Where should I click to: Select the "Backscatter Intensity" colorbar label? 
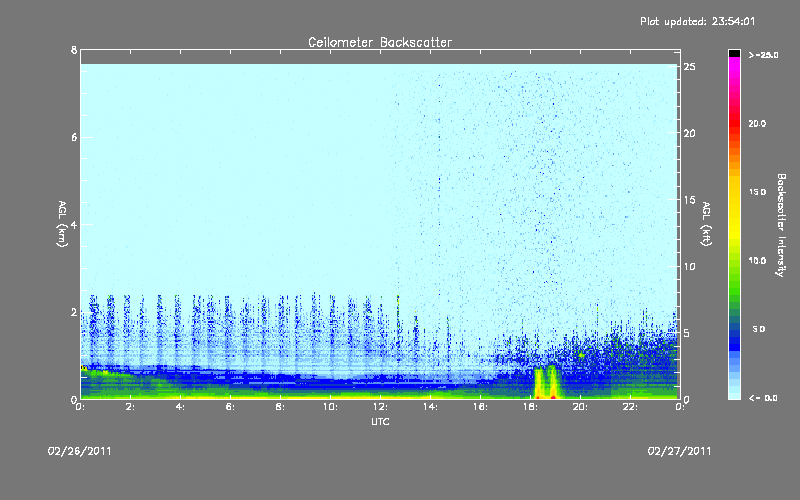pos(781,225)
